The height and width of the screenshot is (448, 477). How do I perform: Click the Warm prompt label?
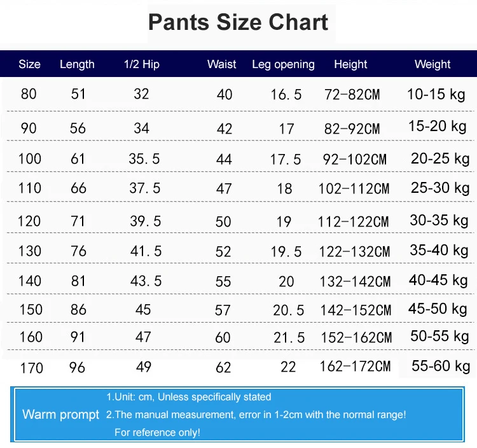click(x=60, y=415)
